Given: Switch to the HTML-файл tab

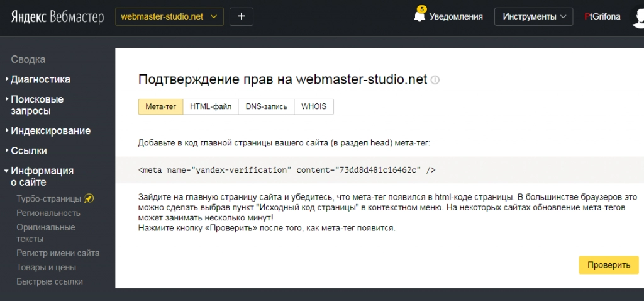Looking at the screenshot, I should click(211, 106).
